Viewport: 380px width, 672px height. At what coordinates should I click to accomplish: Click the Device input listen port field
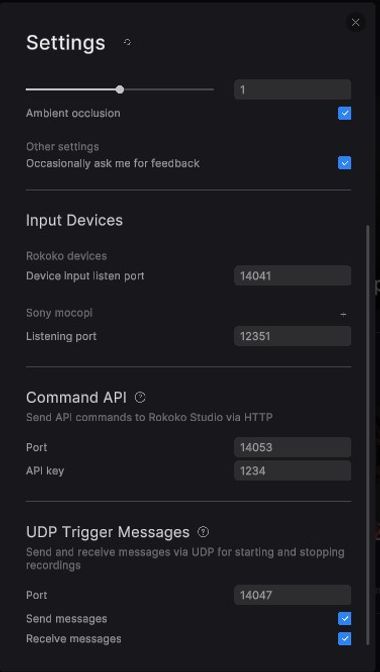293,276
